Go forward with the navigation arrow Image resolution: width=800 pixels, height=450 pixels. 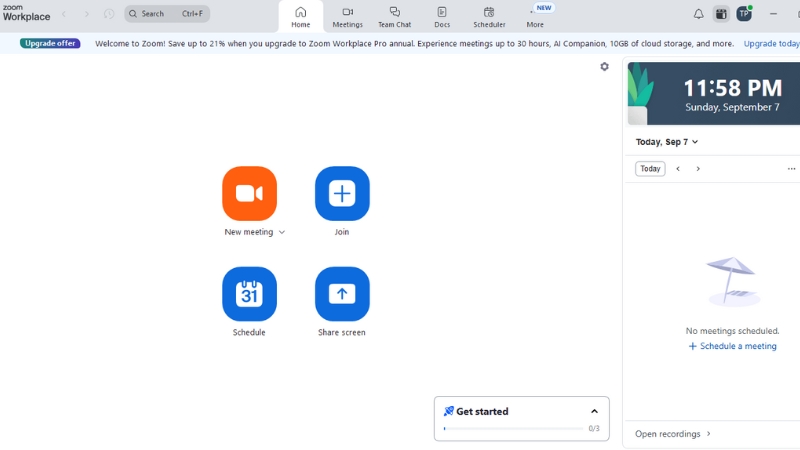[x=86, y=14]
